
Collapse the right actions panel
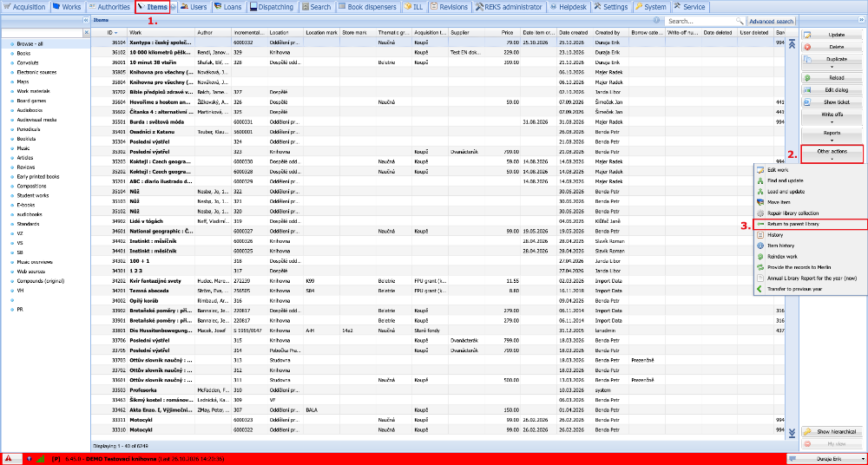(x=861, y=20)
